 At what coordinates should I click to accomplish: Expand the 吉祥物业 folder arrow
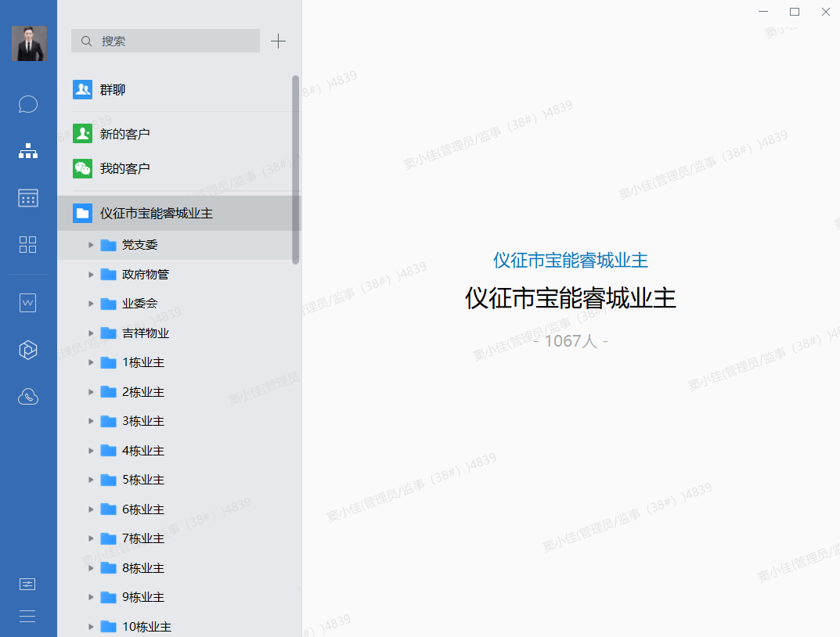(x=91, y=333)
